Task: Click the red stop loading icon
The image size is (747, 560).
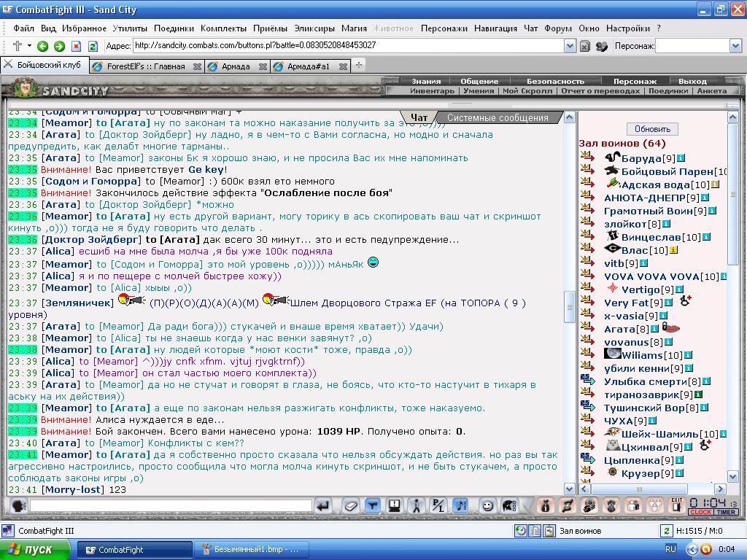Action: pos(76,46)
